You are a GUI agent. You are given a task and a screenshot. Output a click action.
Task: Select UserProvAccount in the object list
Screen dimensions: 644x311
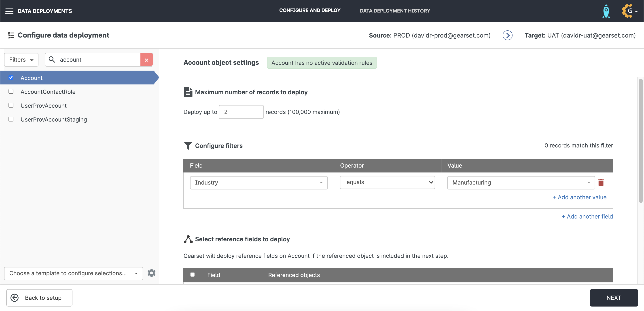coord(44,106)
